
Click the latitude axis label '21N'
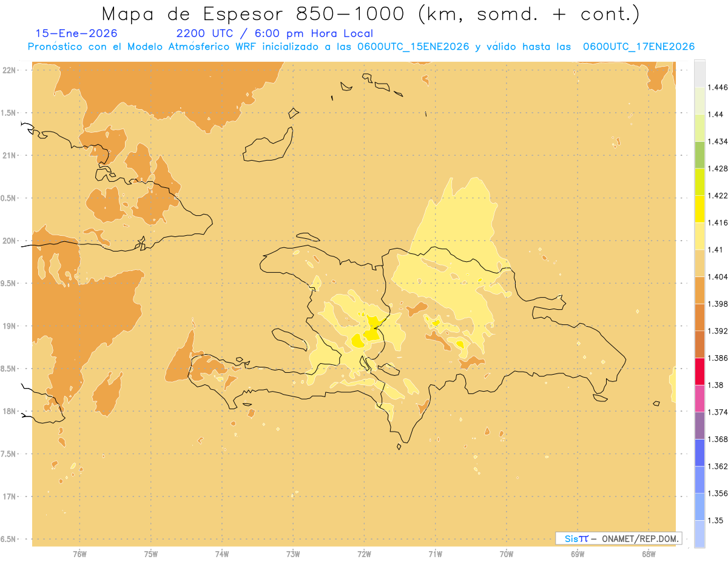coord(9,155)
